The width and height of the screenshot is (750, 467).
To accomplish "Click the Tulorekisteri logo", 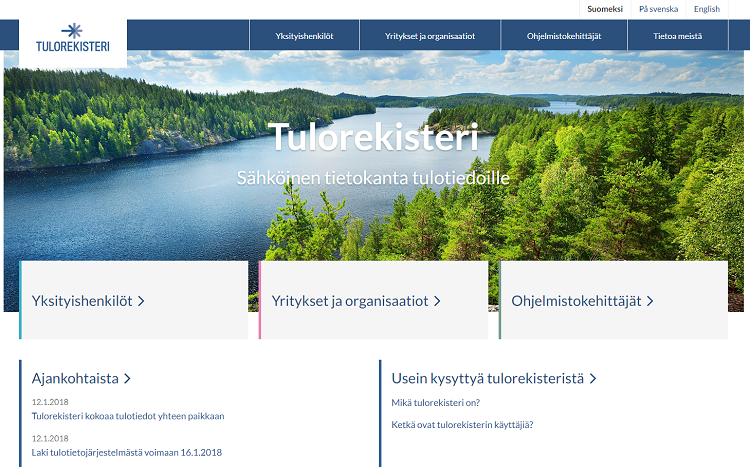I will (x=73, y=38).
